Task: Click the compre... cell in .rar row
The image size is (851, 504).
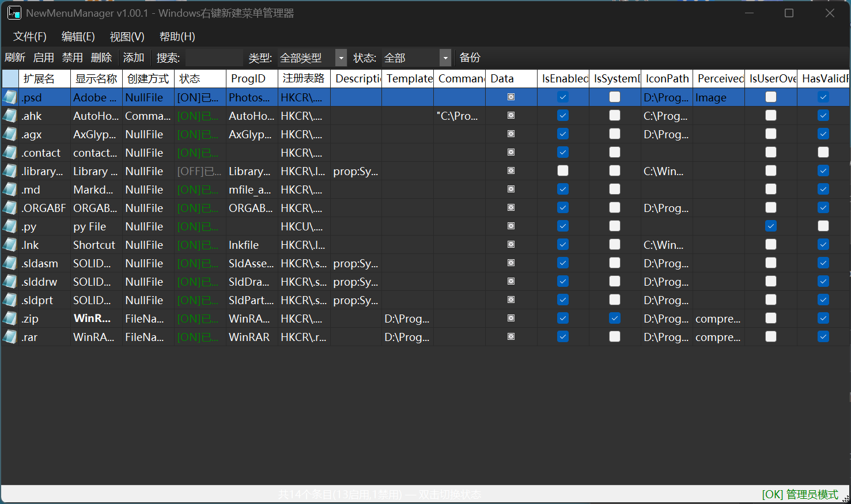Action: [x=718, y=337]
